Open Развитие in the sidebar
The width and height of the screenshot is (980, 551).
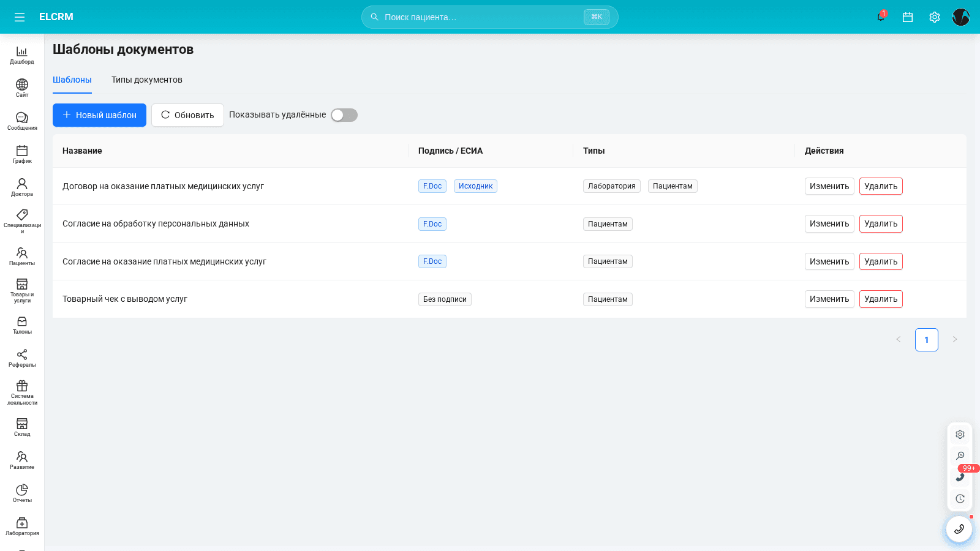point(22,460)
